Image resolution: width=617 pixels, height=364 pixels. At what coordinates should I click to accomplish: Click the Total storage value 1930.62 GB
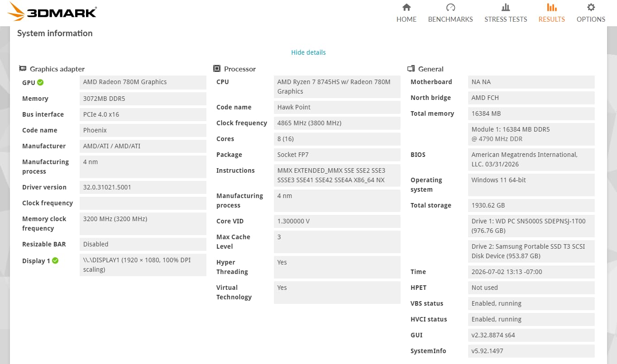click(531, 205)
